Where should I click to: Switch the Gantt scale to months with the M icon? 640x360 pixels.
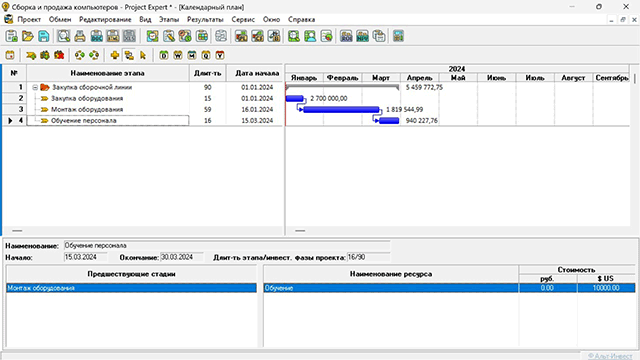pos(192,55)
